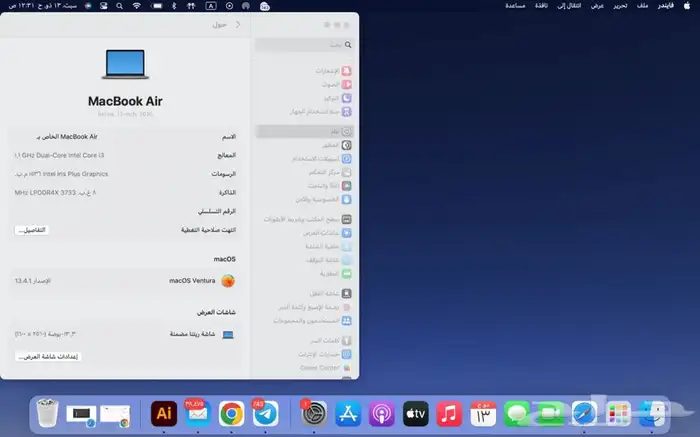
Task: Open the عرض (View) menu
Action: pos(597,6)
